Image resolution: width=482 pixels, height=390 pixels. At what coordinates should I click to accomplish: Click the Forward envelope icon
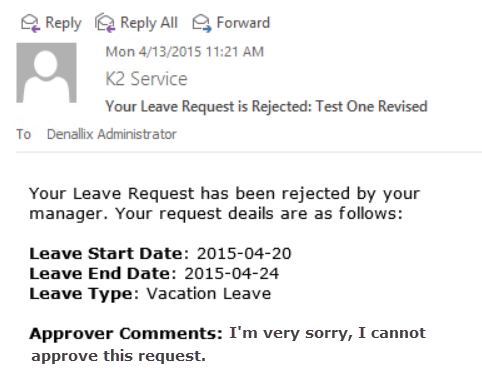[x=202, y=23]
